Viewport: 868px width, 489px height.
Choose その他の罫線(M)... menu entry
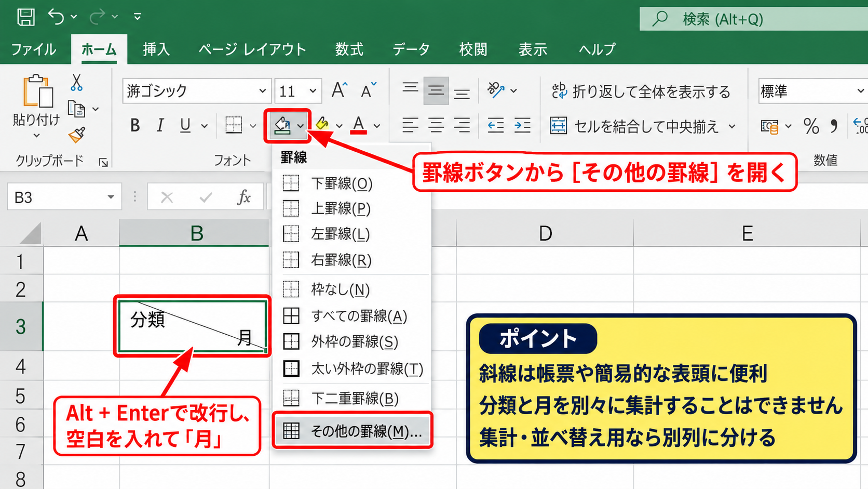(x=352, y=430)
